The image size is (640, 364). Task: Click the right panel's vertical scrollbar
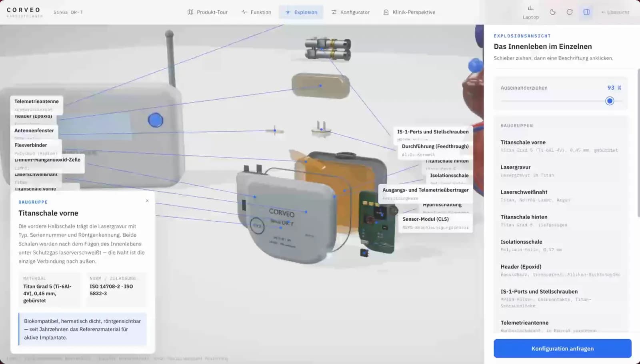[x=638, y=143]
